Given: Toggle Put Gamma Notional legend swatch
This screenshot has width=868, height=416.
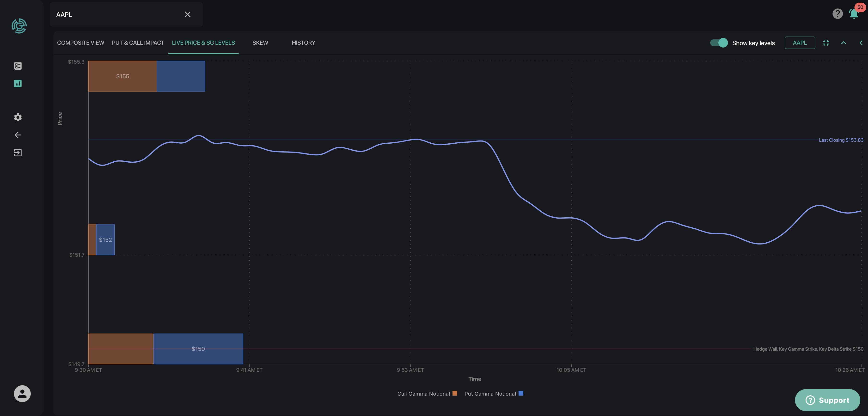Looking at the screenshot, I should [521, 393].
